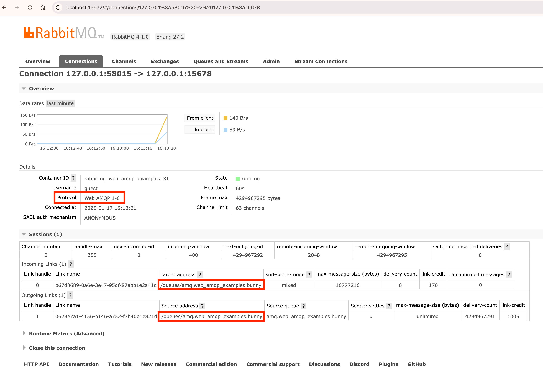
Task: Switch to the Queues and Streams tab
Action: [x=221, y=61]
